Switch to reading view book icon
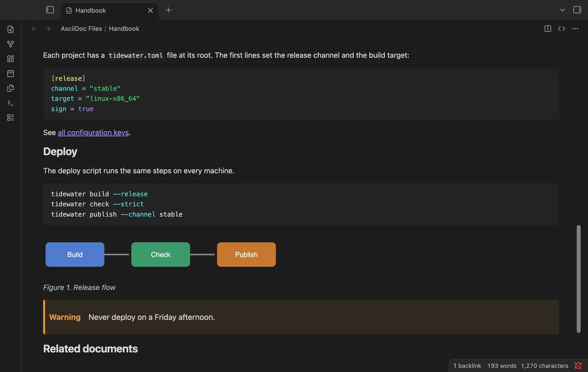 (548, 28)
